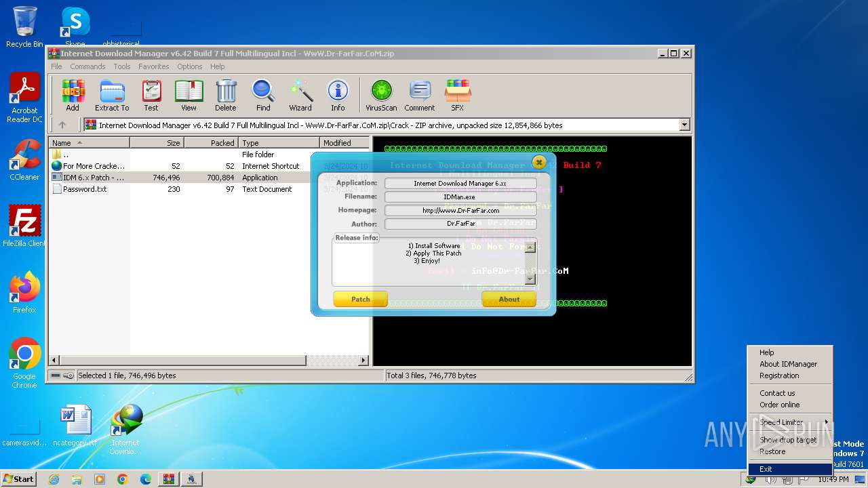Expand the Speed Limiter submenu
The image size is (868, 488).
[790, 422]
